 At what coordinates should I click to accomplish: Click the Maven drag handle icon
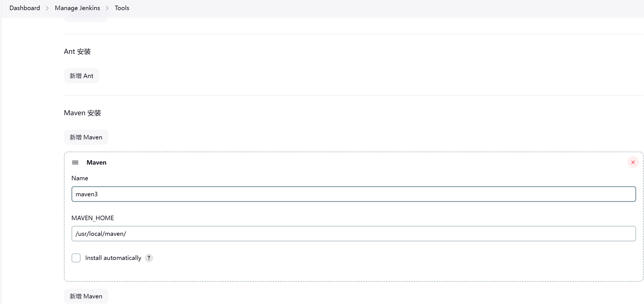75,163
